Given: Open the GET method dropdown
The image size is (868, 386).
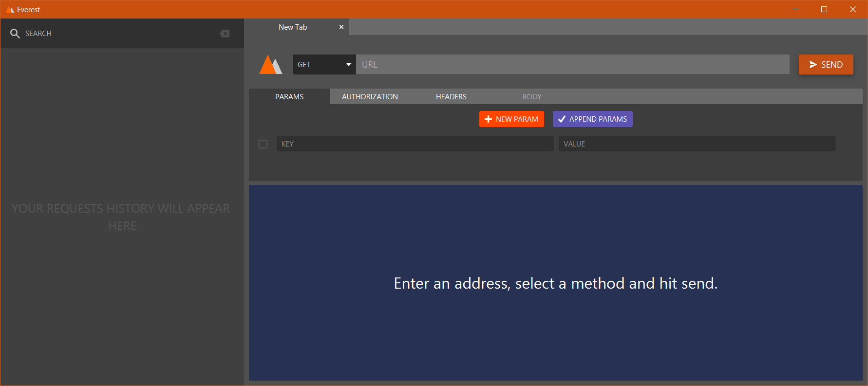Looking at the screenshot, I should click(324, 65).
